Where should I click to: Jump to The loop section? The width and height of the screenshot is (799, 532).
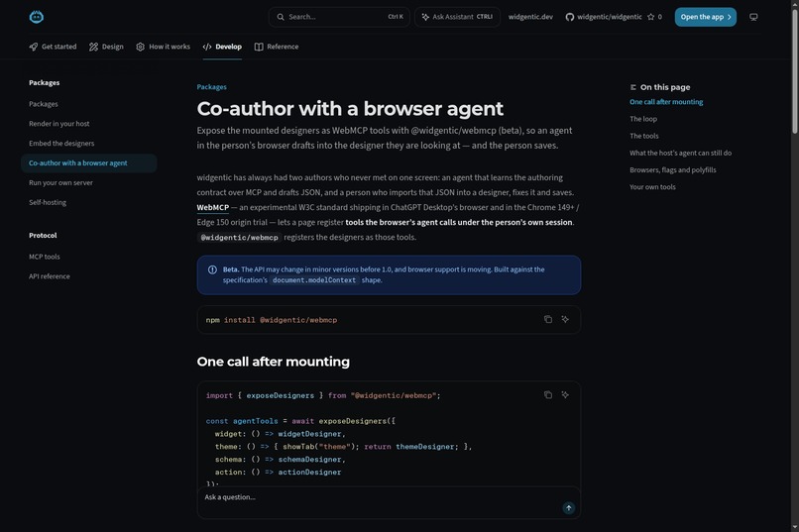[643, 119]
